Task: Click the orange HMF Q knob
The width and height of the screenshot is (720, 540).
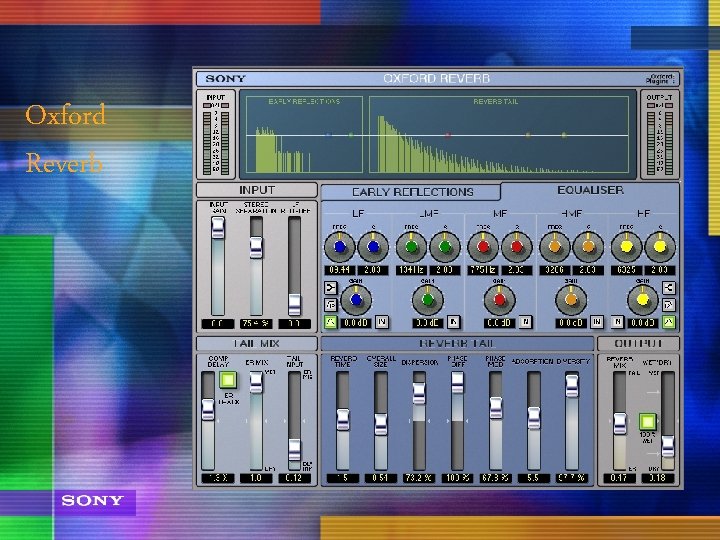Action: click(x=588, y=247)
